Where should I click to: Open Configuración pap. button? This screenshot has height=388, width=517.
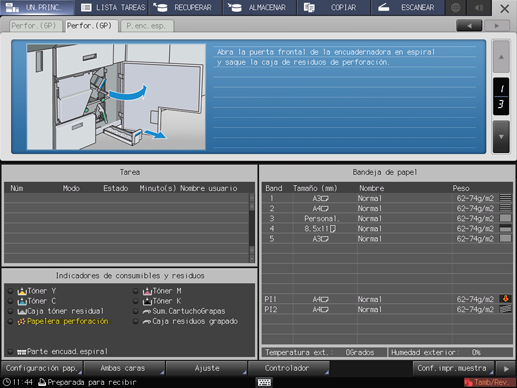coord(42,368)
